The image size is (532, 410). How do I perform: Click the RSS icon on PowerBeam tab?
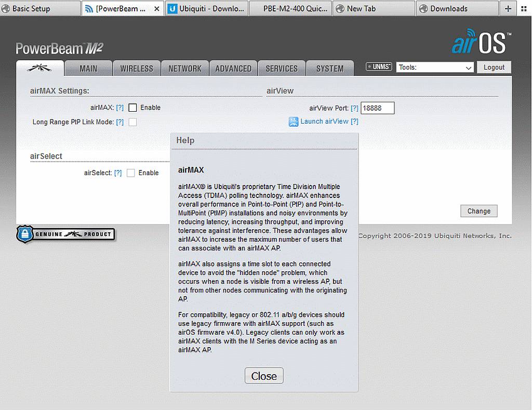[x=89, y=9]
